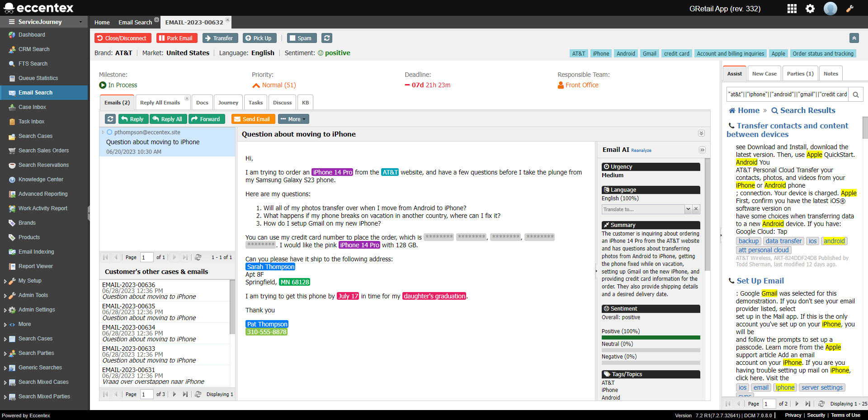
Task: Open the Parties (1) tab
Action: point(799,73)
